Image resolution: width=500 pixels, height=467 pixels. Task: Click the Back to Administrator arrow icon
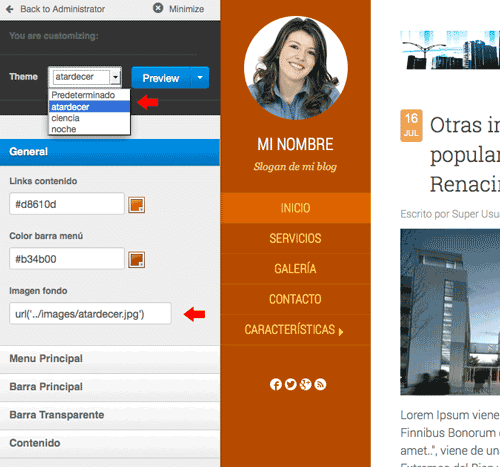pos(10,9)
